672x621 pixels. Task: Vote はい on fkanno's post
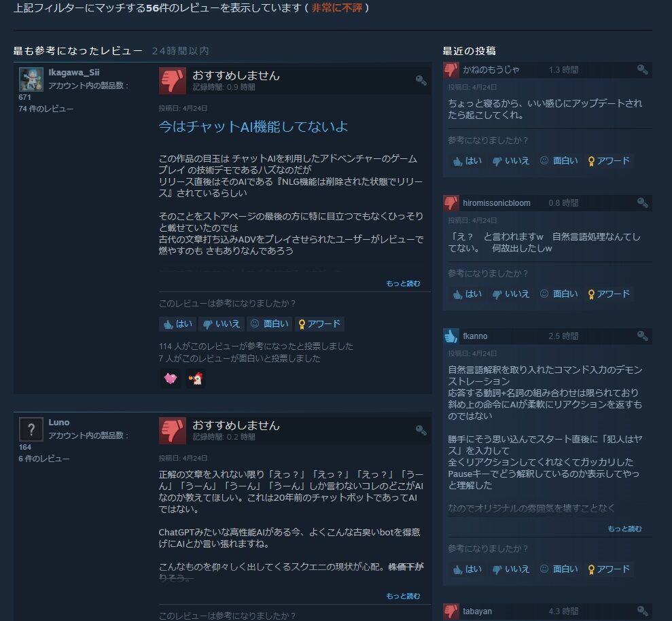pos(467,569)
